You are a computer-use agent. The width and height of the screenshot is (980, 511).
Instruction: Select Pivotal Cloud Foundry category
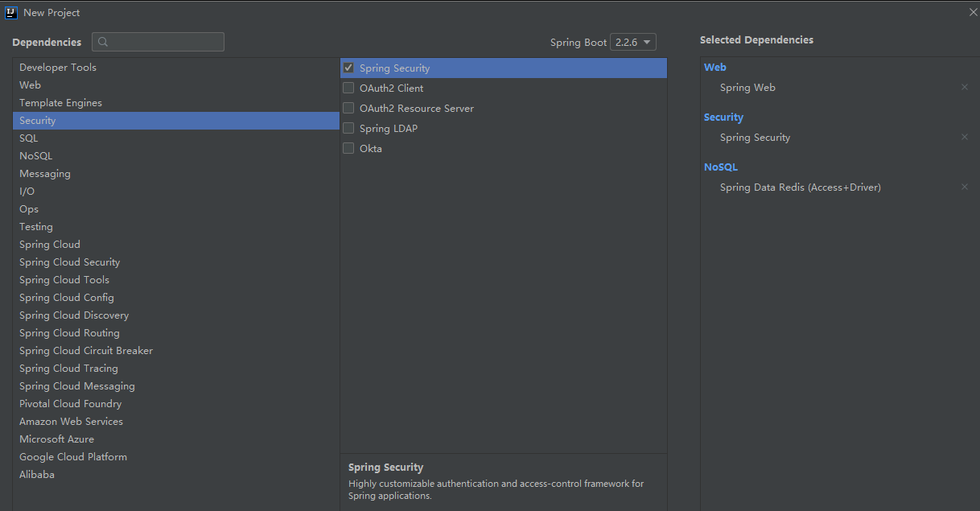(x=176, y=403)
